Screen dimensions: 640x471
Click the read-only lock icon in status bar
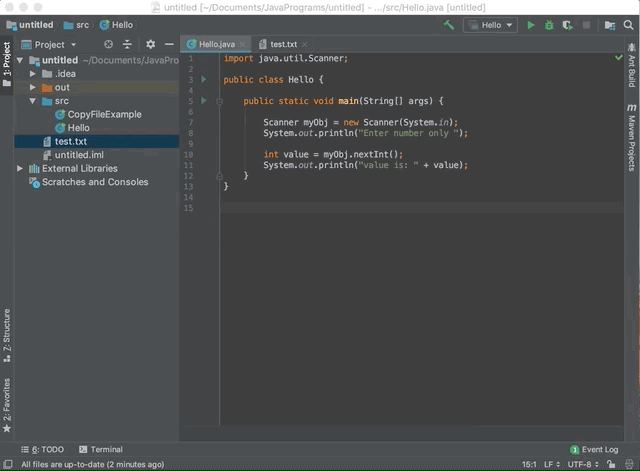(x=611, y=464)
